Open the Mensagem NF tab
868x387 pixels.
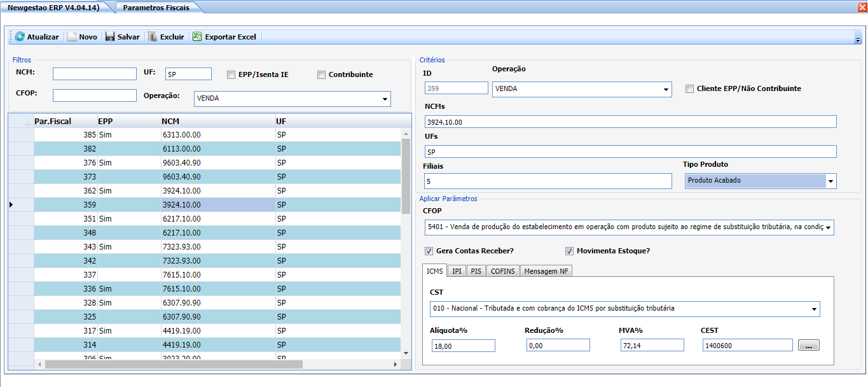point(546,271)
